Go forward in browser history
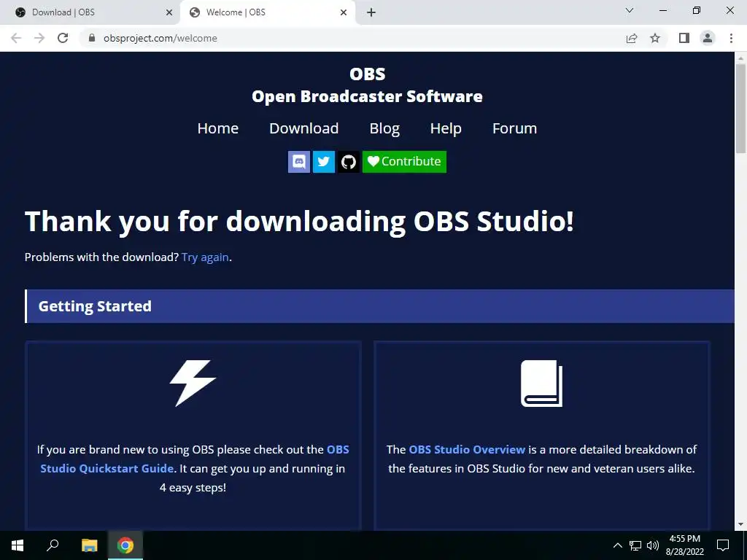The image size is (747, 560). coord(39,38)
